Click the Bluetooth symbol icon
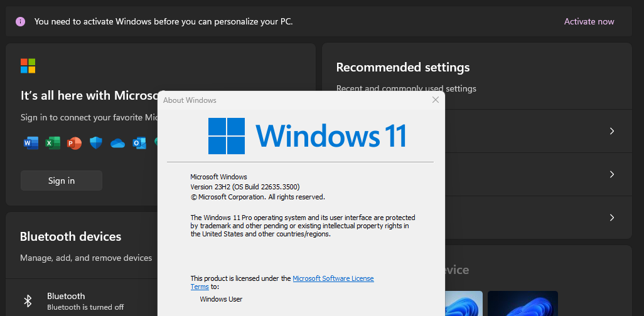This screenshot has width=644, height=316. point(28,301)
